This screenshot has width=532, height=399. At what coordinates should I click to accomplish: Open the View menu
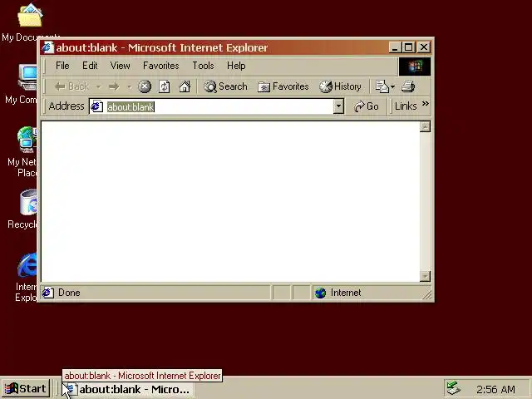point(120,66)
